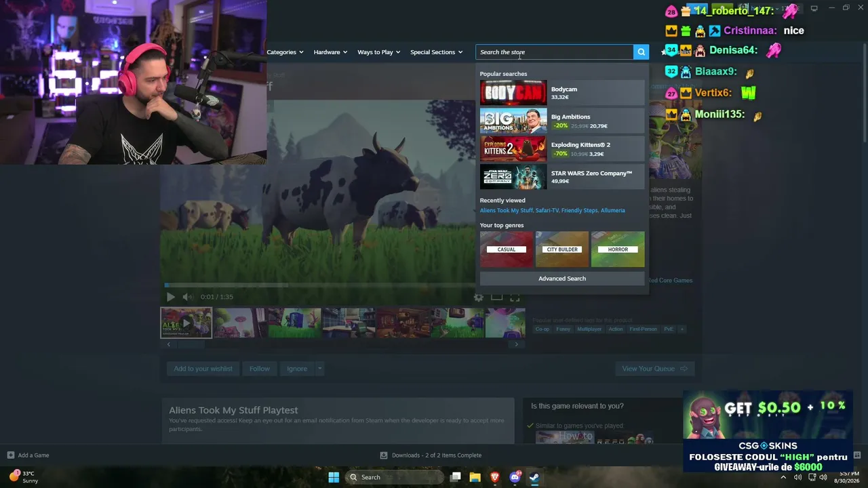
Task: Open the video player settings gear
Action: [479, 297]
